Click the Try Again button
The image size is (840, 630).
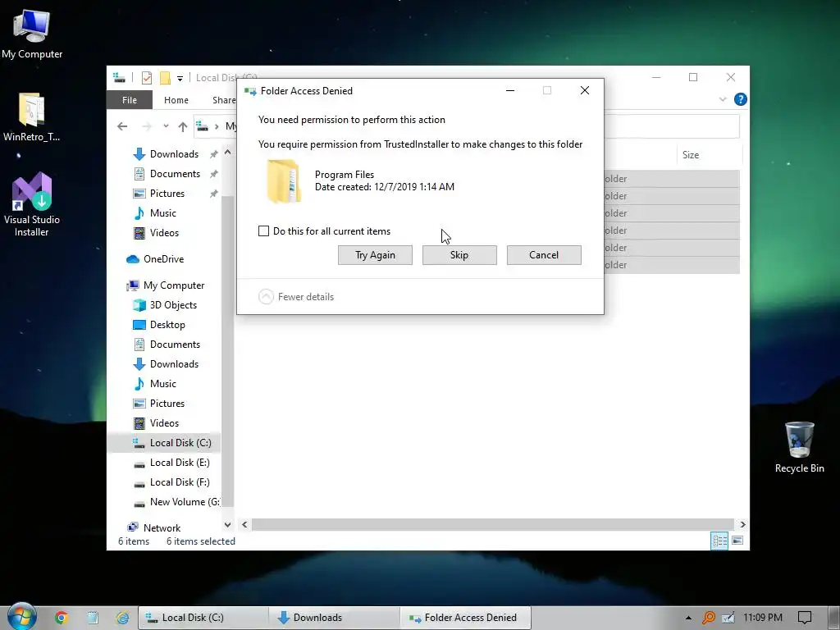click(x=375, y=255)
